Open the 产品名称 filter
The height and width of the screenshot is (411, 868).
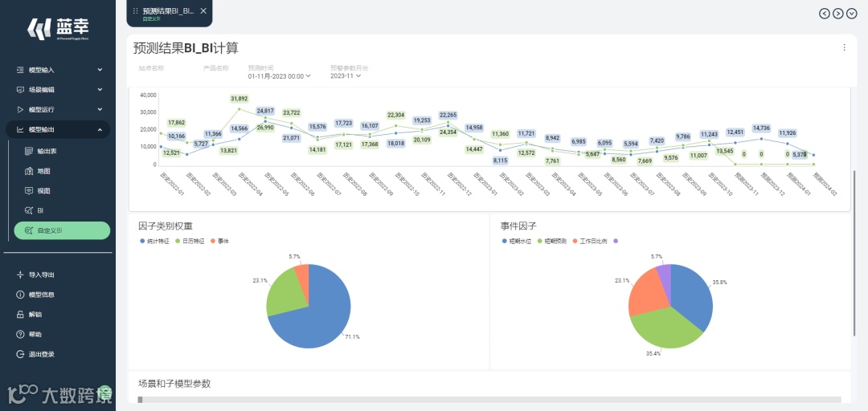coord(216,68)
